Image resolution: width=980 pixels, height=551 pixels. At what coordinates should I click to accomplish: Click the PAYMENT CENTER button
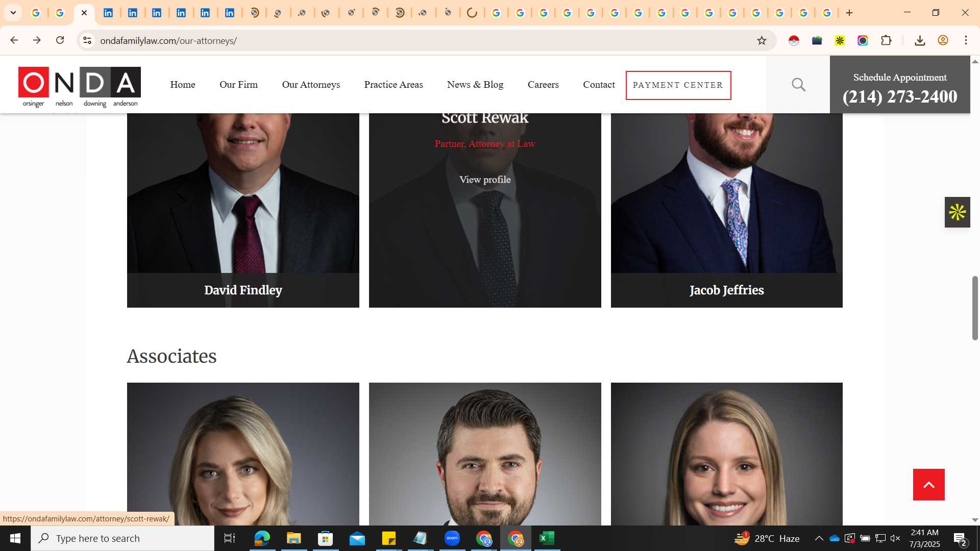click(678, 85)
